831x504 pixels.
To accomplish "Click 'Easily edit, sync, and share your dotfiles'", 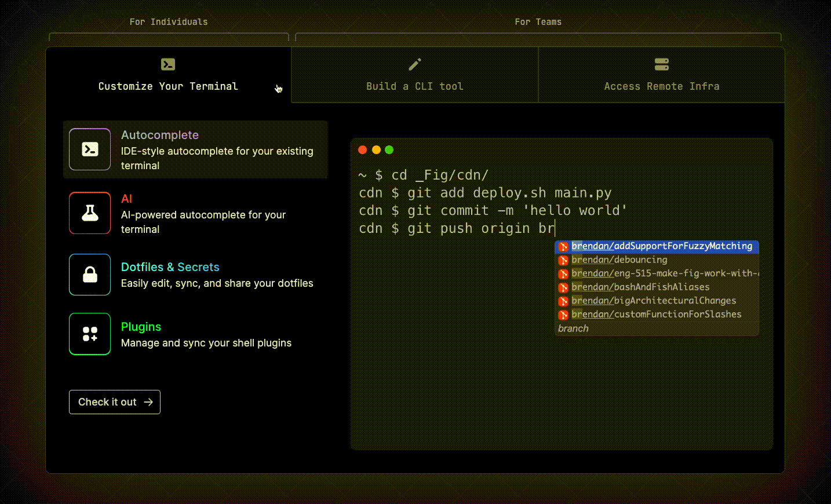I will [x=217, y=283].
